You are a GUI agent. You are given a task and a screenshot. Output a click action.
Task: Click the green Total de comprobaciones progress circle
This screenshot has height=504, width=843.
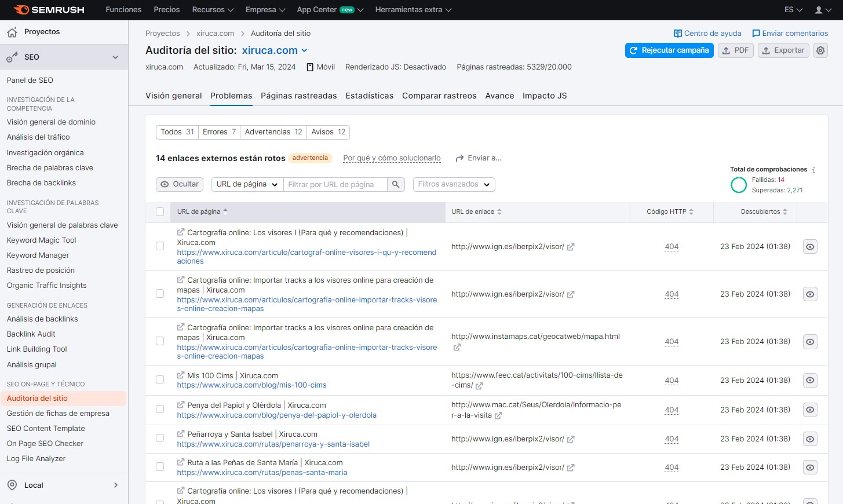click(x=739, y=185)
